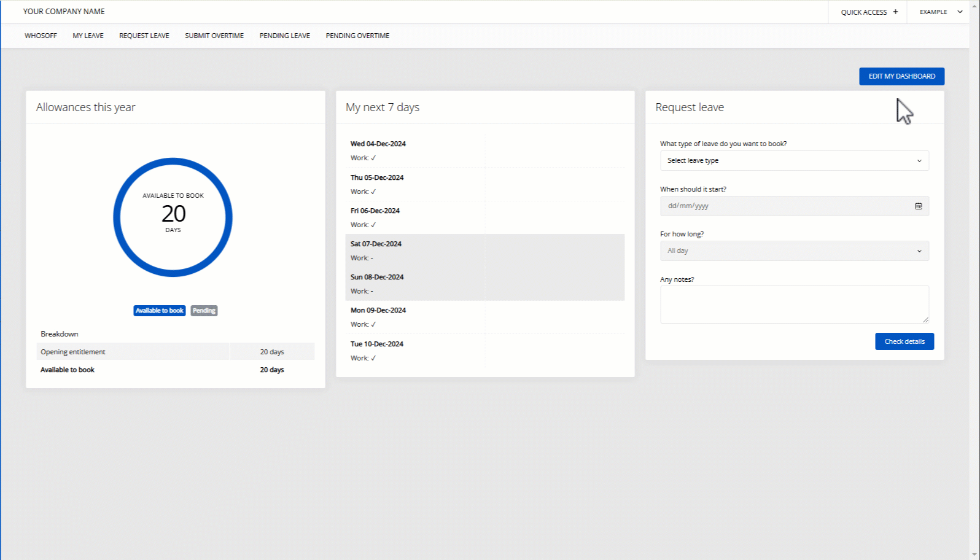Open the Pending Overtime menu item

[357, 36]
